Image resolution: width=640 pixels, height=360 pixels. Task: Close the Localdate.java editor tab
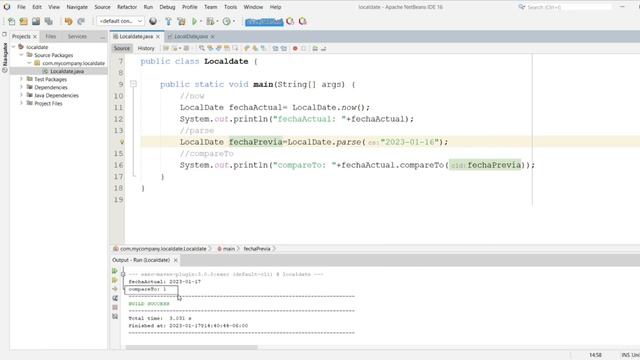158,37
